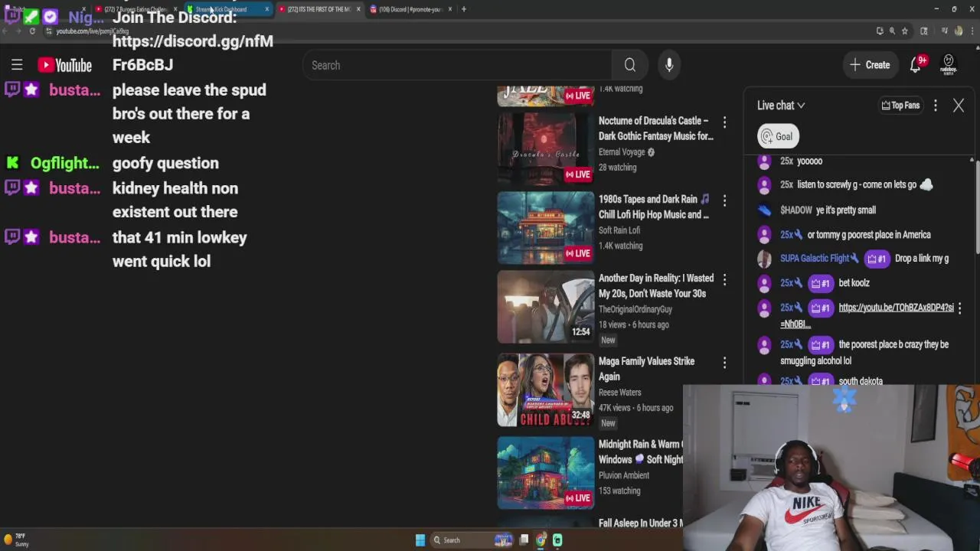Viewport: 980px width, 551px height.
Task: Open Nocturne of Dracula's Castle thumbnail
Action: pos(545,148)
